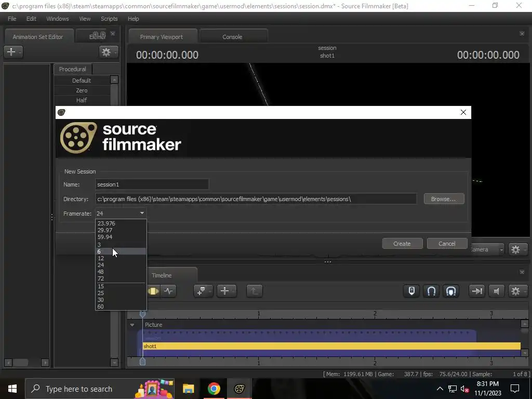
Task: Switch to the Motion Editor mode icon
Action: 153,291
